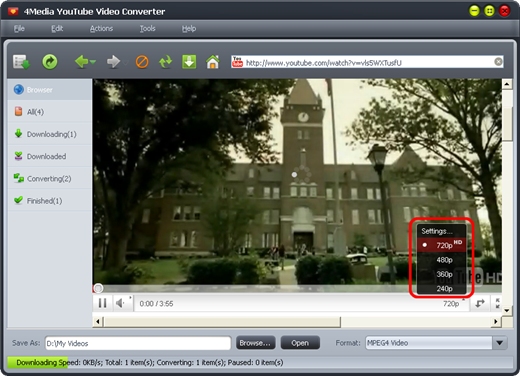520x376 pixels.
Task: Click the video player frame
Action: (297, 183)
